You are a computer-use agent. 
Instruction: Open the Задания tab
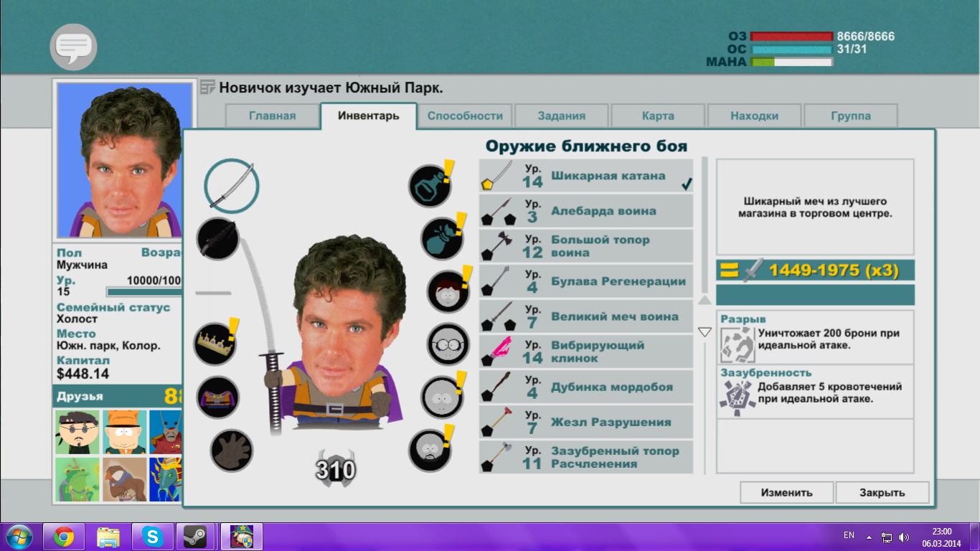click(562, 116)
